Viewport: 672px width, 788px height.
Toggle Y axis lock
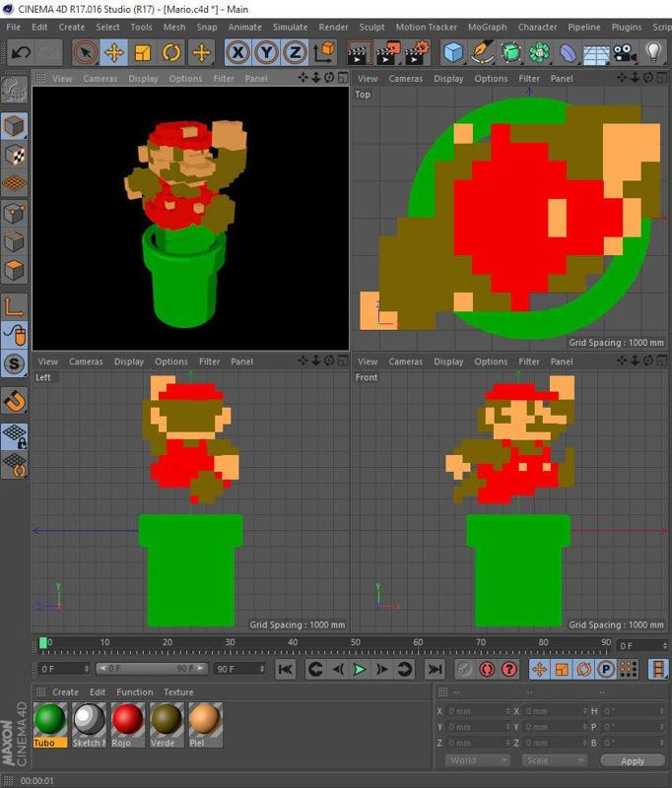pyautogui.click(x=266, y=52)
